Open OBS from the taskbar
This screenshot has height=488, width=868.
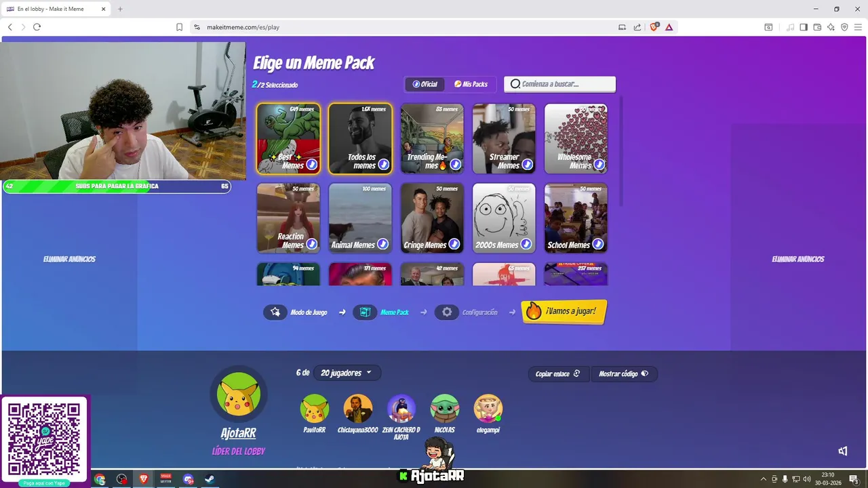(121, 479)
